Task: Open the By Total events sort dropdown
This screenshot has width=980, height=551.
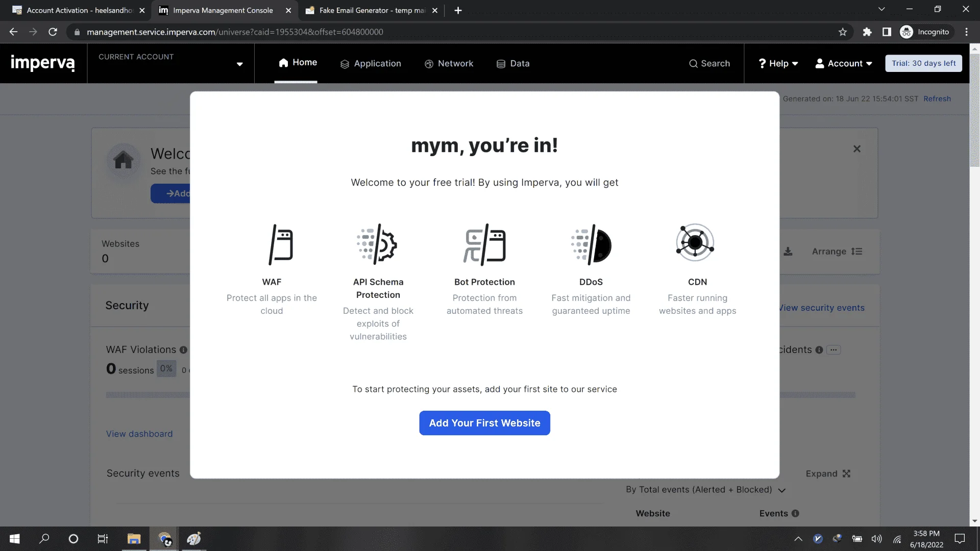Action: click(x=705, y=490)
